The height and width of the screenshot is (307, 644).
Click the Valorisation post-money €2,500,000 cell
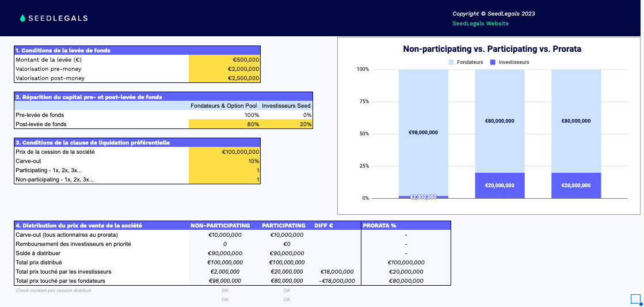tap(224, 78)
